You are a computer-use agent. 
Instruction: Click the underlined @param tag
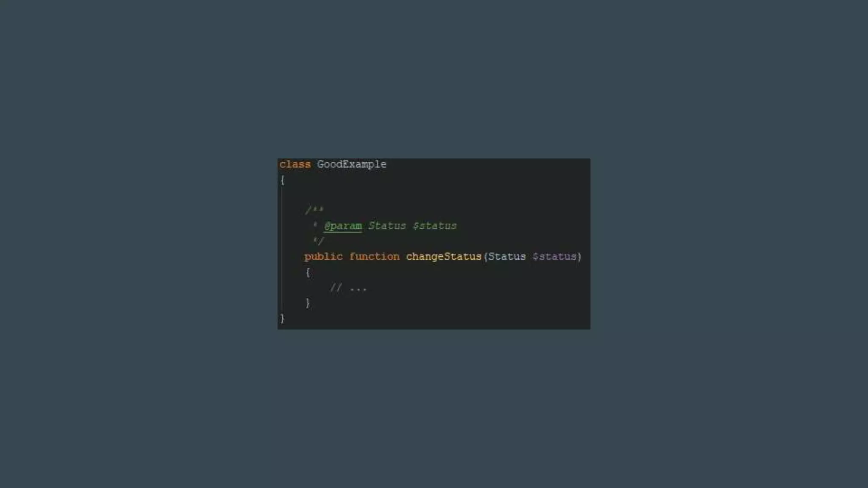click(x=343, y=226)
